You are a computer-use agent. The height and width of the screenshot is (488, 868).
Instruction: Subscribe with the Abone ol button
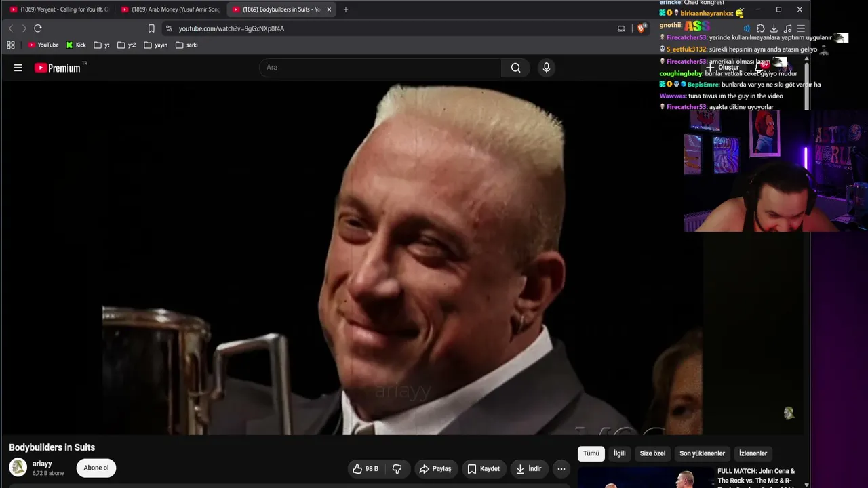96,468
